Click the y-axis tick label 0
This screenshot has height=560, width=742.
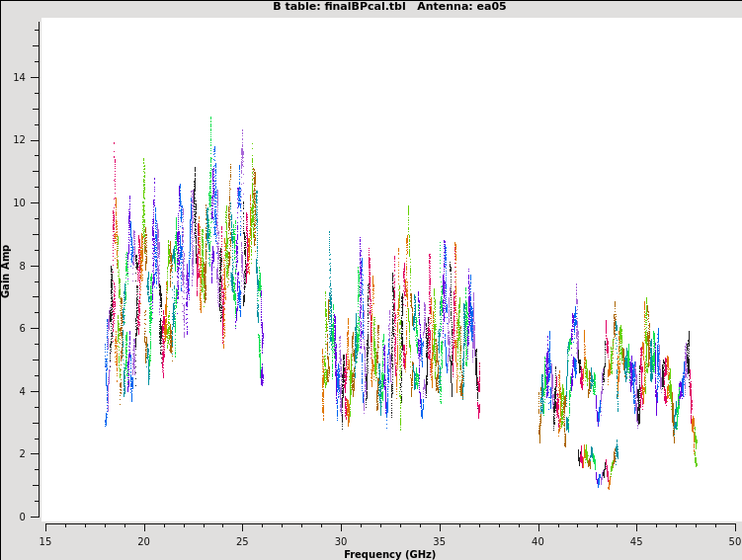24,517
